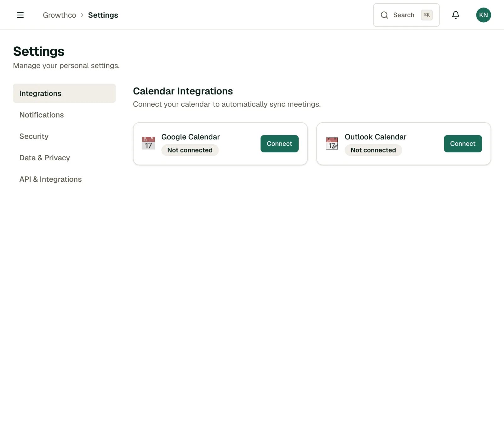Image resolution: width=504 pixels, height=429 pixels.
Task: Click the Outlook Calendar icon
Action: [x=332, y=143]
